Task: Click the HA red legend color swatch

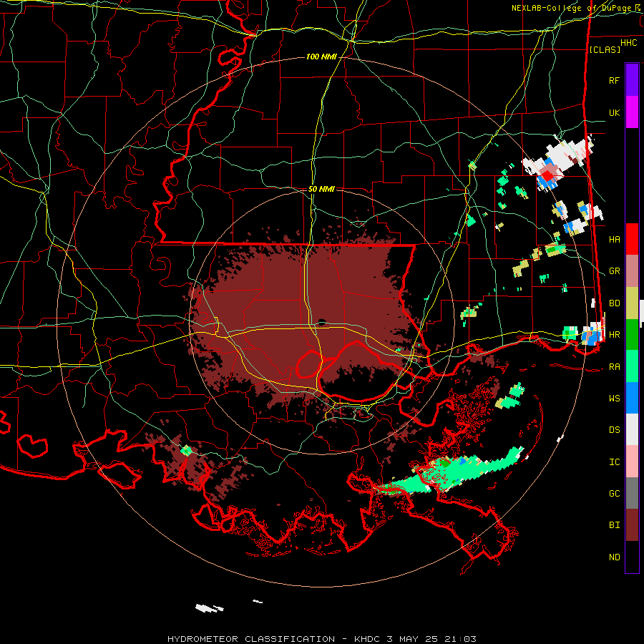Action: pyautogui.click(x=632, y=239)
